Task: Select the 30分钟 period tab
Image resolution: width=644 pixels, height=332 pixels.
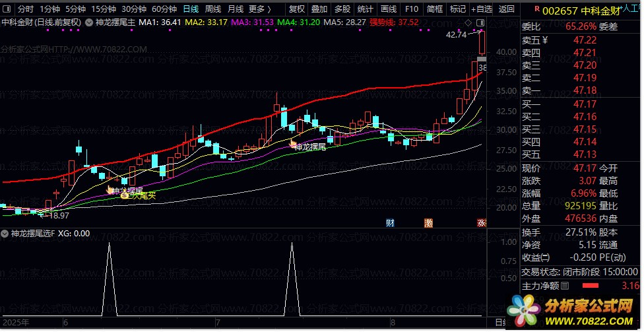Action: coord(134,9)
